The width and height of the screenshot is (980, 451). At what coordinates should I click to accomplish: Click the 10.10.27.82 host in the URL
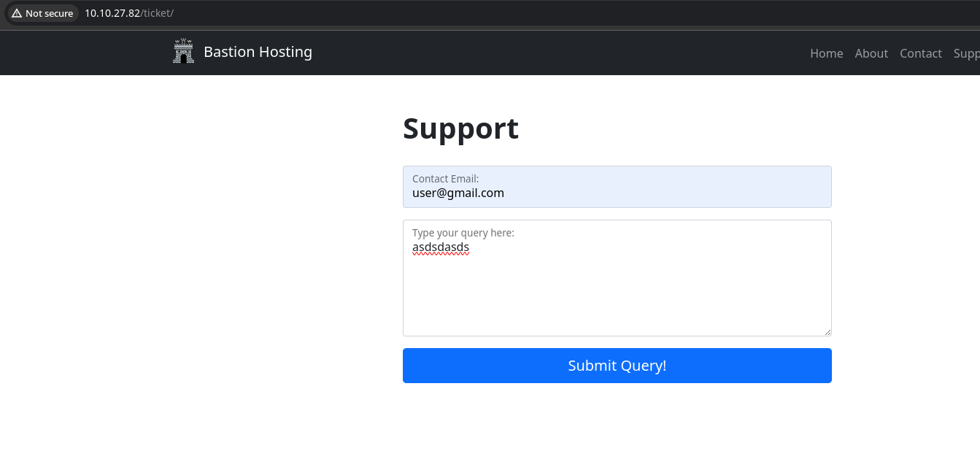(x=112, y=13)
